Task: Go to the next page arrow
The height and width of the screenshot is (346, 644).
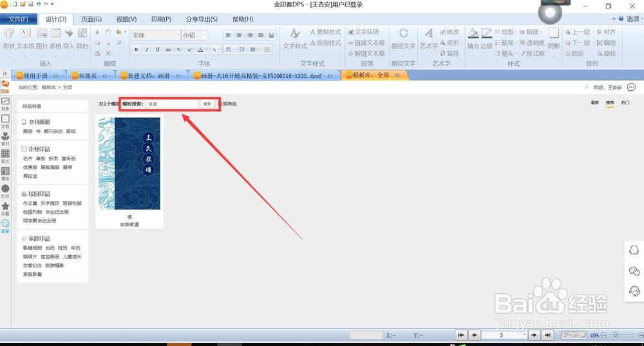Action: (534, 335)
